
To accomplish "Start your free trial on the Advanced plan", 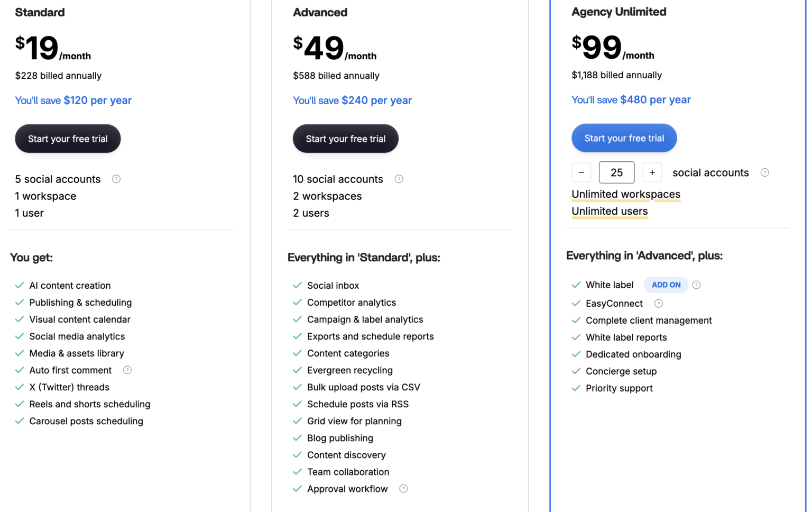I will tap(345, 139).
